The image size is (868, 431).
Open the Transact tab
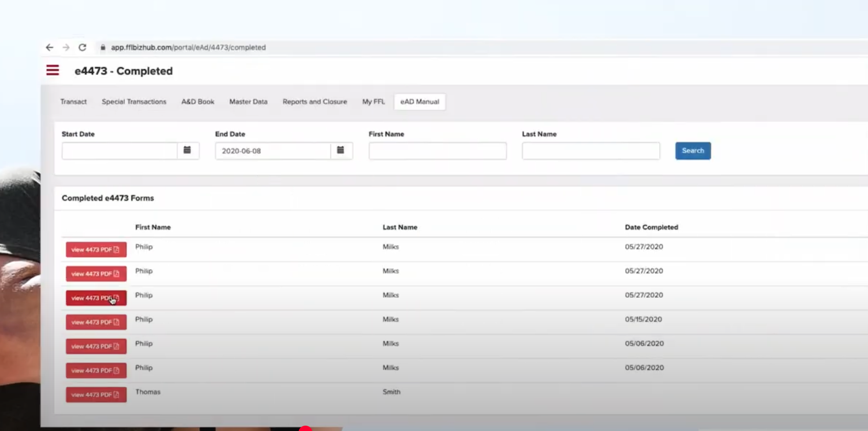pyautogui.click(x=73, y=102)
